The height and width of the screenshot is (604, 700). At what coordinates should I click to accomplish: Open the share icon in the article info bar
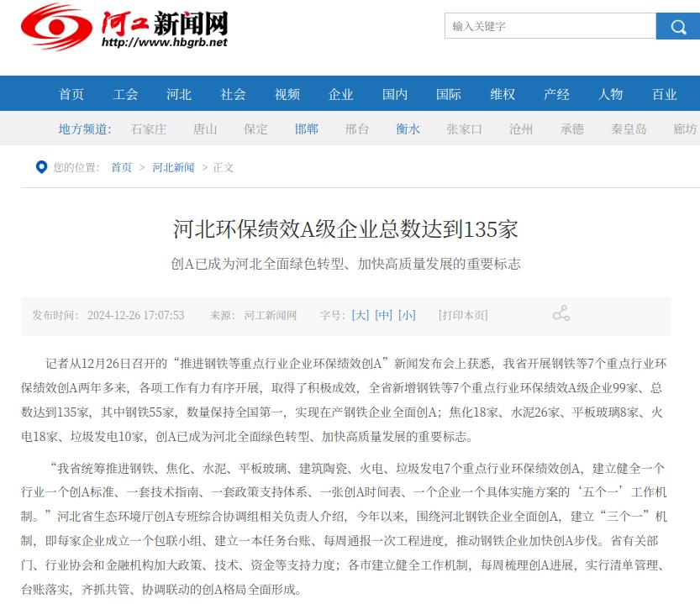561,313
